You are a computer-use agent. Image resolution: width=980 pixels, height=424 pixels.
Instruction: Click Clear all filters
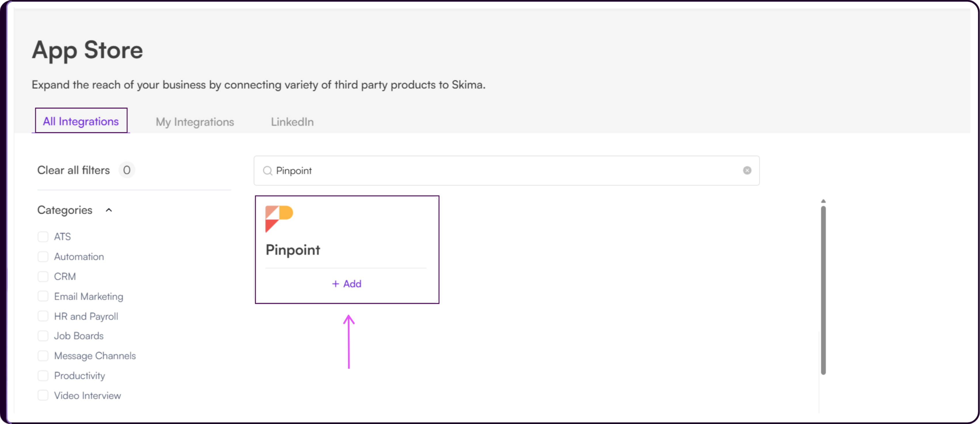click(x=73, y=170)
